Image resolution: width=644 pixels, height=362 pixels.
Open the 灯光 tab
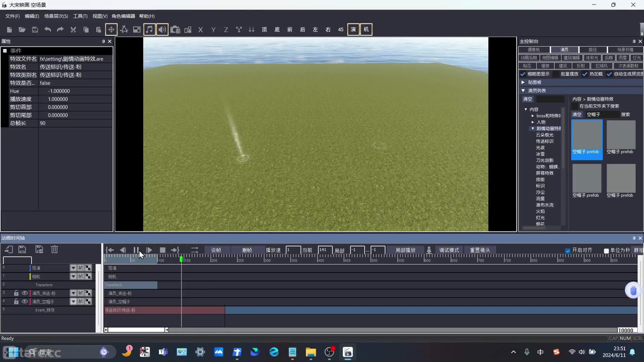636,58
